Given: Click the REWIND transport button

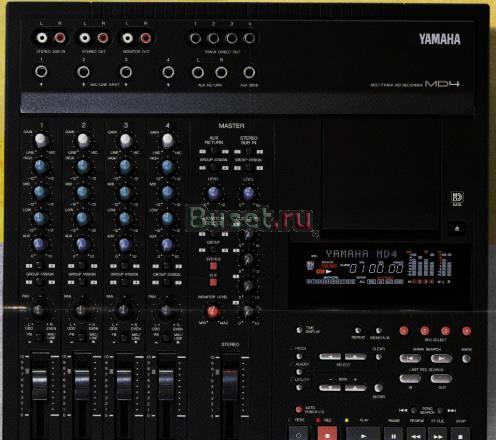Looking at the screenshot, I should 416,434.
